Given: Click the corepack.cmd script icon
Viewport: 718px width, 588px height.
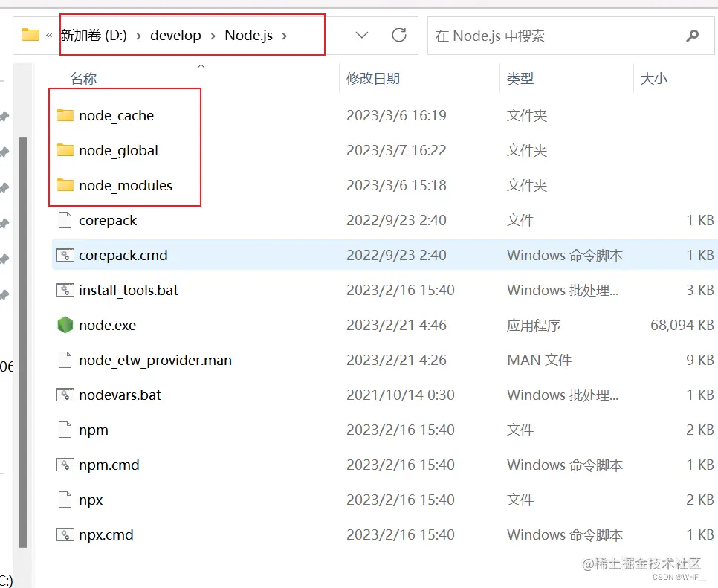Looking at the screenshot, I should click(x=65, y=255).
